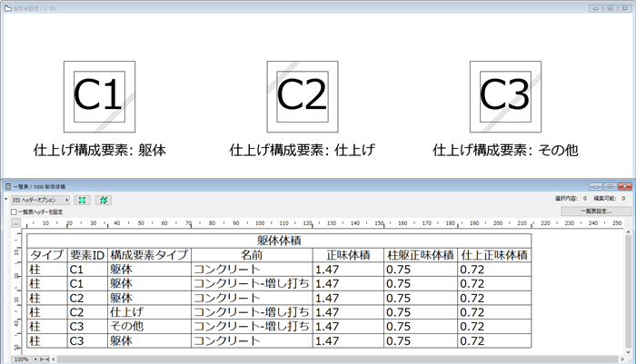Screen dimensions: 636x364
Task: Click the 編集可能: 0 status text
Action: tap(610, 199)
